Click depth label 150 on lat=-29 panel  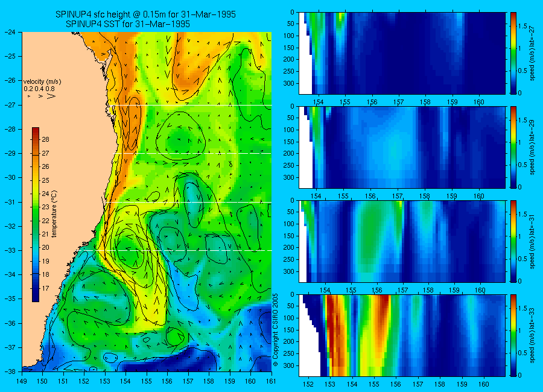(288, 142)
